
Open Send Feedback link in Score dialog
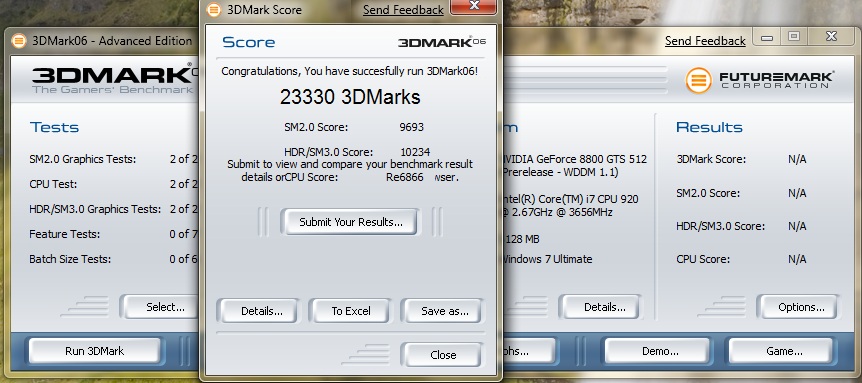[x=403, y=10]
